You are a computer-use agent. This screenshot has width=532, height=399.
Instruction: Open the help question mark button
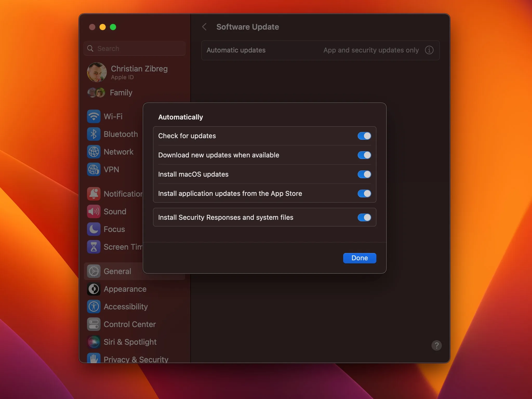(436, 345)
